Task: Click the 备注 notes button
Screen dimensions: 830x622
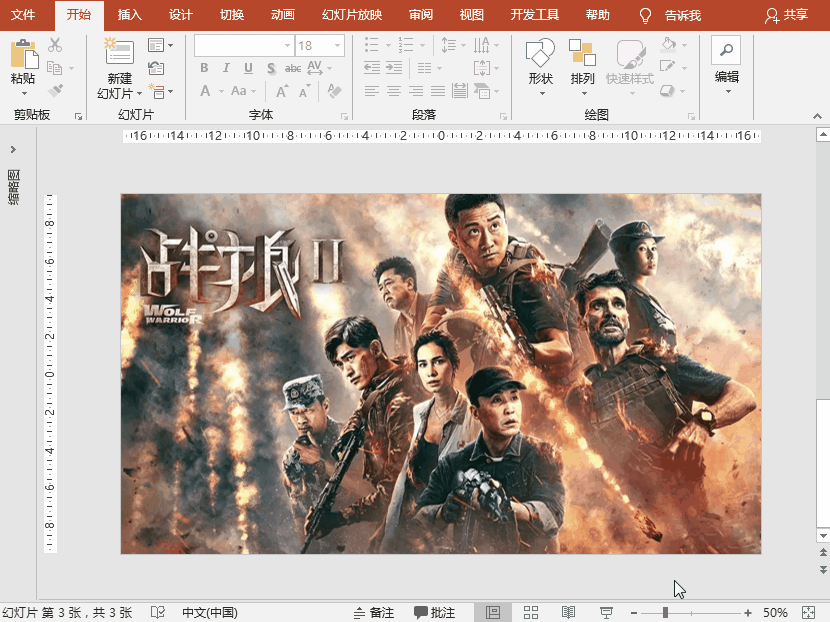Action: [x=374, y=612]
